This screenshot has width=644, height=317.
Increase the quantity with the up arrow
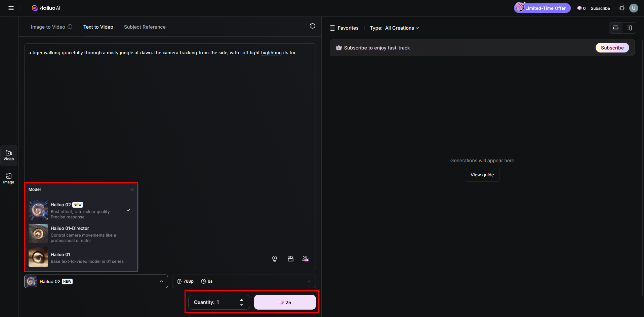[242, 300]
